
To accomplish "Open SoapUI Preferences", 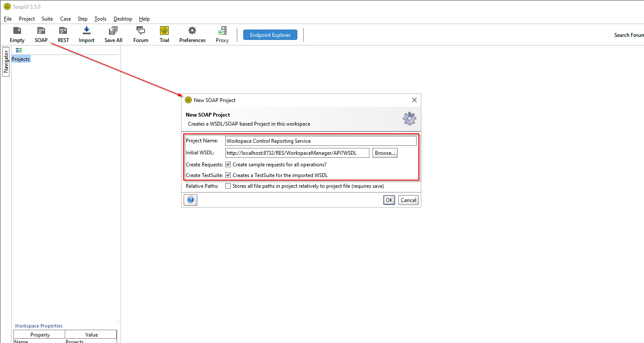I will click(x=192, y=34).
